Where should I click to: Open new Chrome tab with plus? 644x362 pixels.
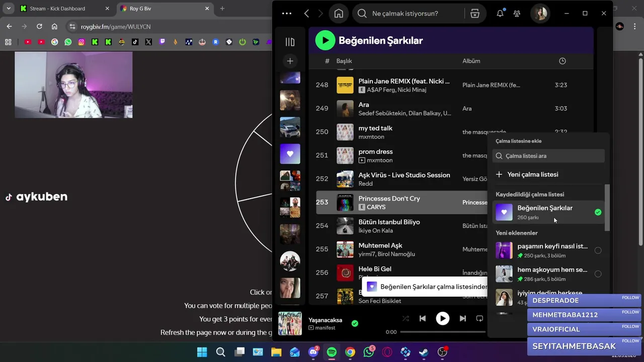coord(222,9)
